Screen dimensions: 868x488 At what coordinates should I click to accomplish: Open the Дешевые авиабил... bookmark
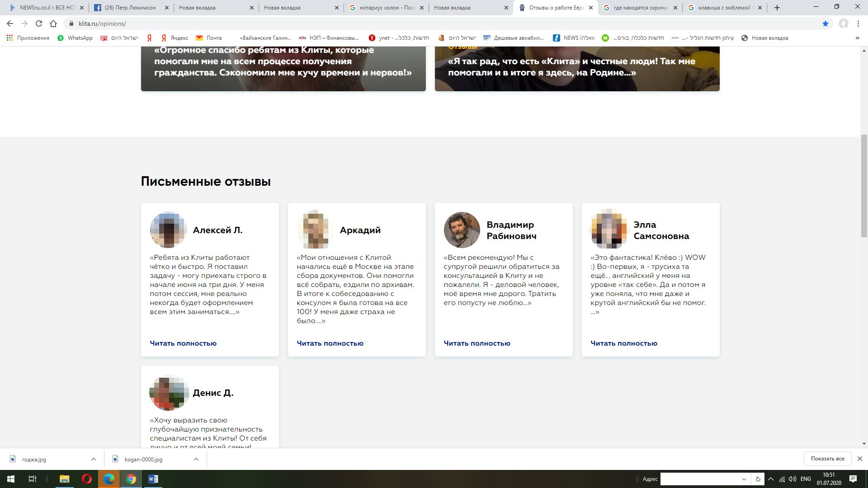point(514,38)
